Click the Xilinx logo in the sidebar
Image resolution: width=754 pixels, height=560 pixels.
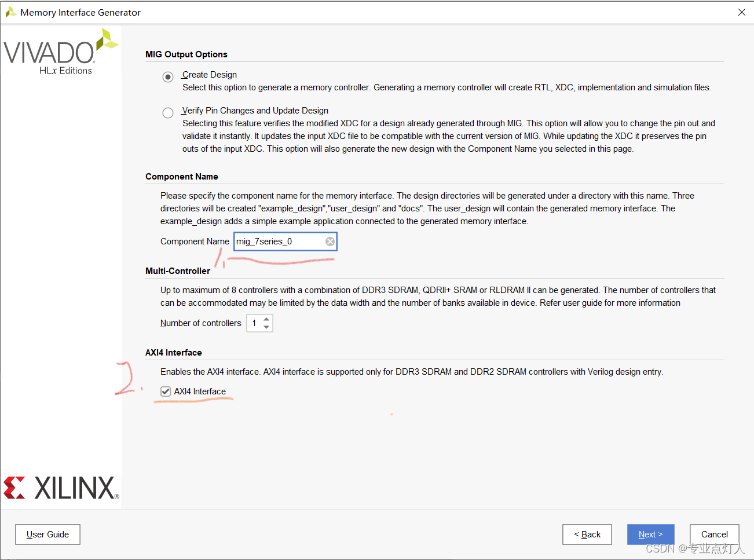click(x=61, y=488)
